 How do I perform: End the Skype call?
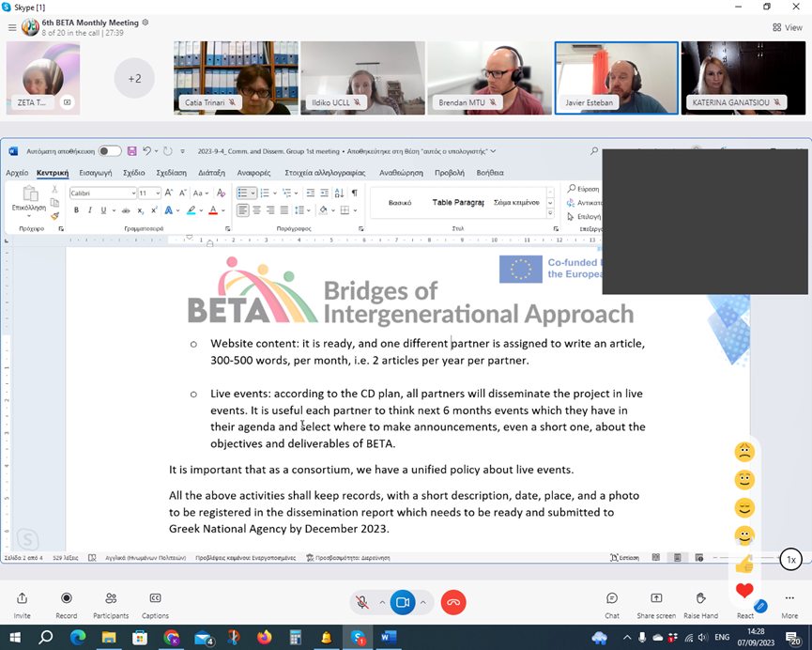pyautogui.click(x=453, y=603)
